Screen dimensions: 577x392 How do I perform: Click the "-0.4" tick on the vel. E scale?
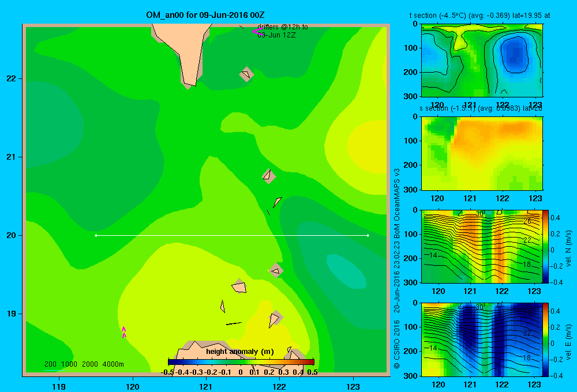click(x=555, y=375)
